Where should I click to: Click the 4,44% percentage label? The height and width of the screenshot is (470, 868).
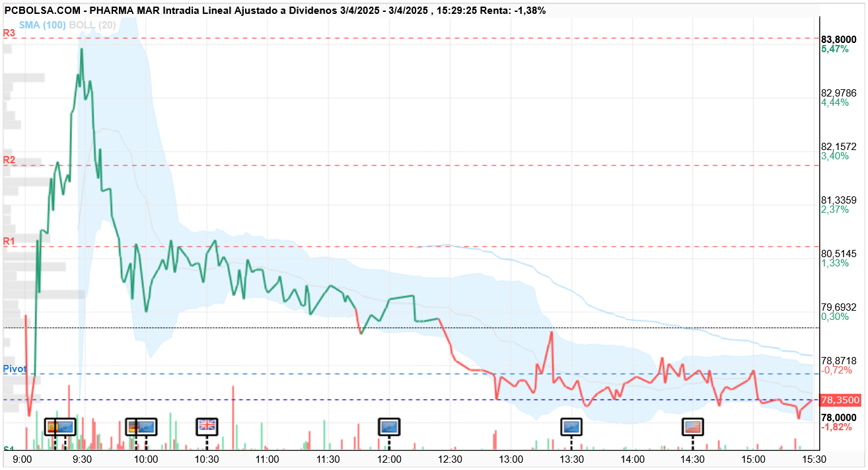coord(835,102)
